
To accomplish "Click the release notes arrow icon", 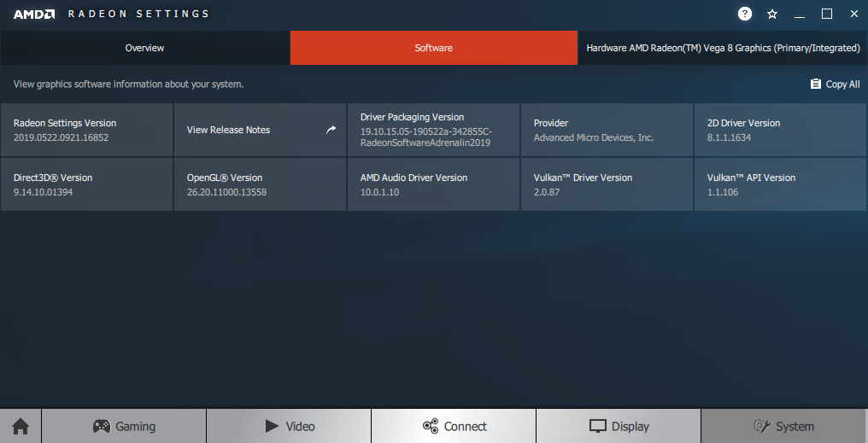I will (x=331, y=130).
